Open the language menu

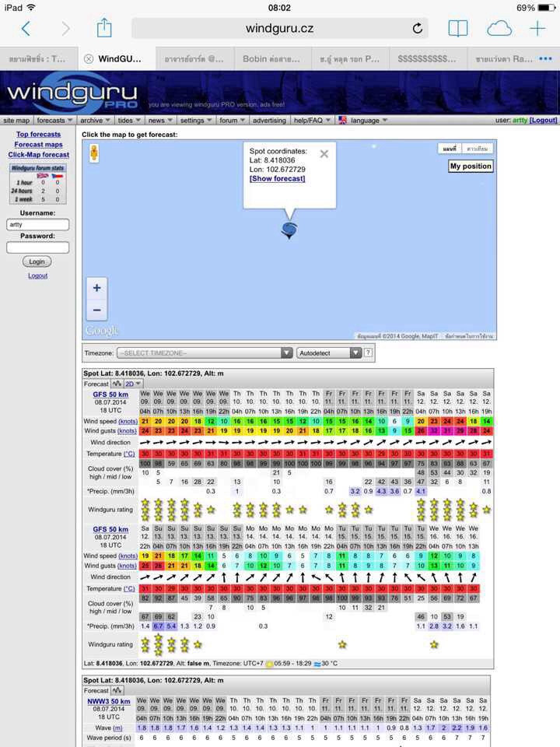point(369,121)
